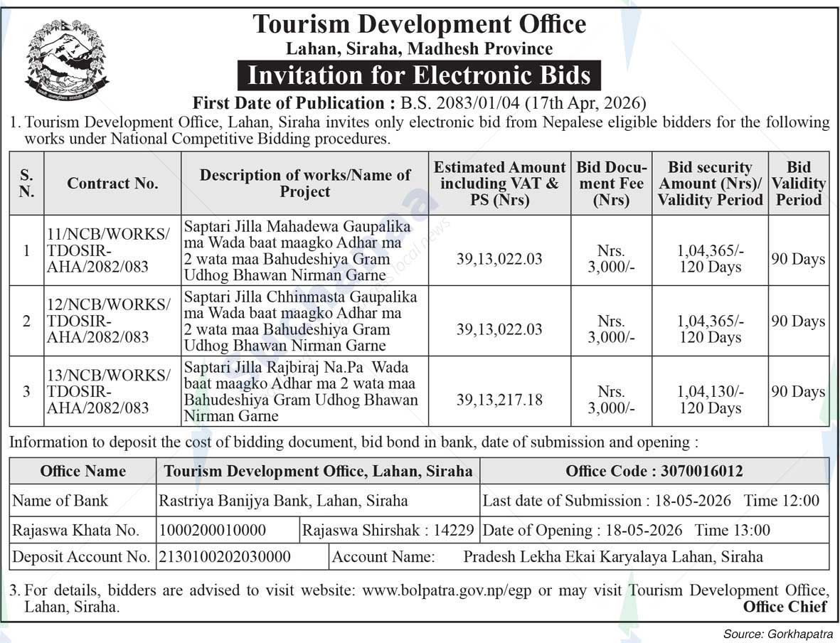Click the Bid Validity Period header
840x643 pixels.
click(x=799, y=183)
